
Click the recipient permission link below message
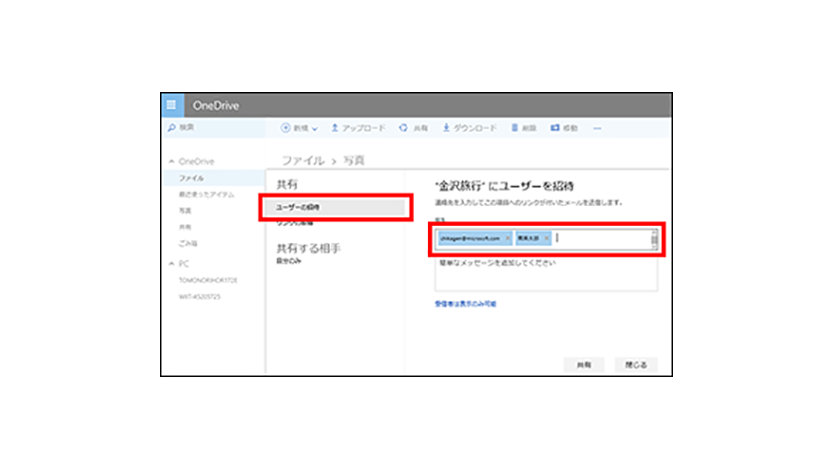466,302
